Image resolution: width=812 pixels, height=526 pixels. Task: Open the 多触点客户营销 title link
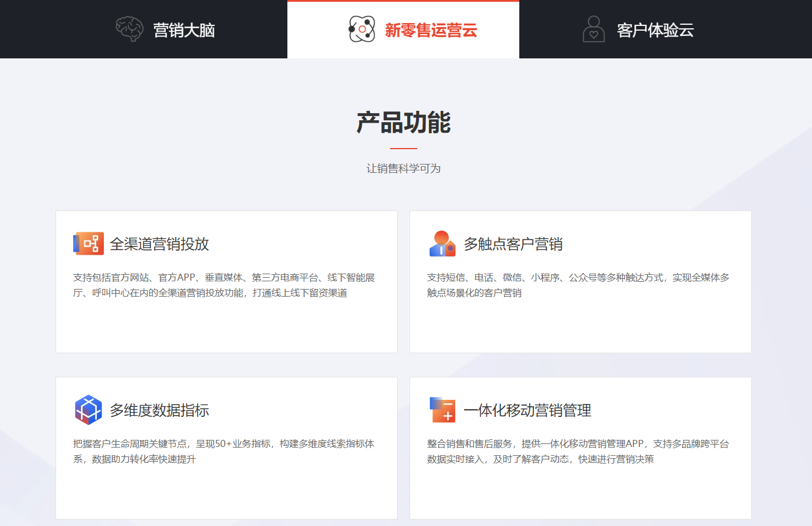point(513,244)
